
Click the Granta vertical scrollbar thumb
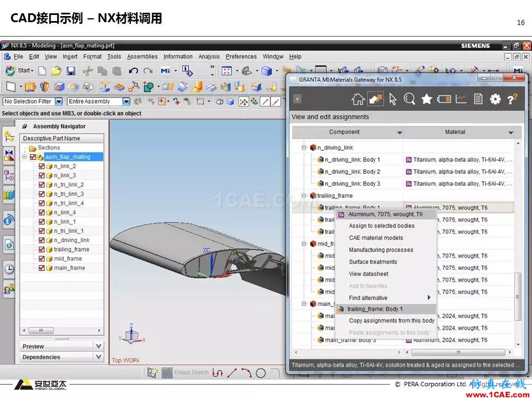tap(518, 296)
